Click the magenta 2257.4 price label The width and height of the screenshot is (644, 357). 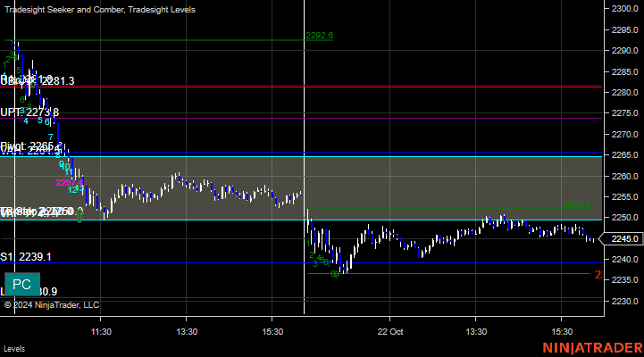point(70,183)
